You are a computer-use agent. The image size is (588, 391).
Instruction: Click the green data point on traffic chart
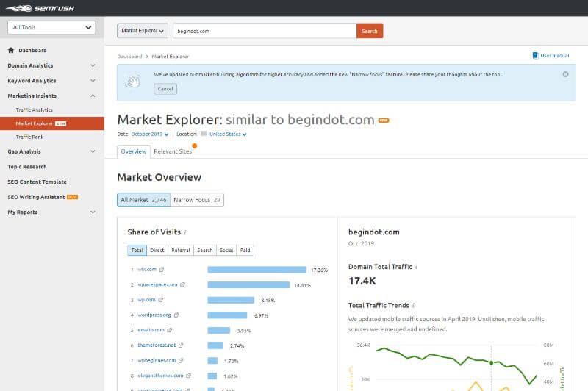pos(491,362)
